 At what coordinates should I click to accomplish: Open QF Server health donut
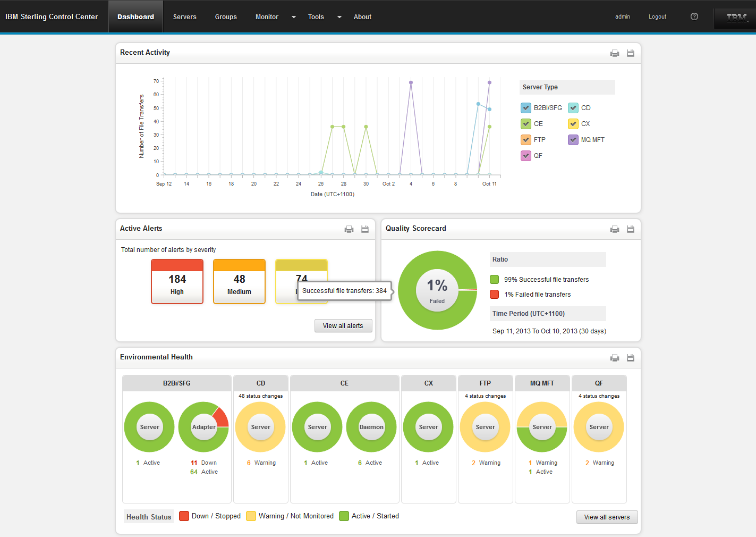pos(599,427)
